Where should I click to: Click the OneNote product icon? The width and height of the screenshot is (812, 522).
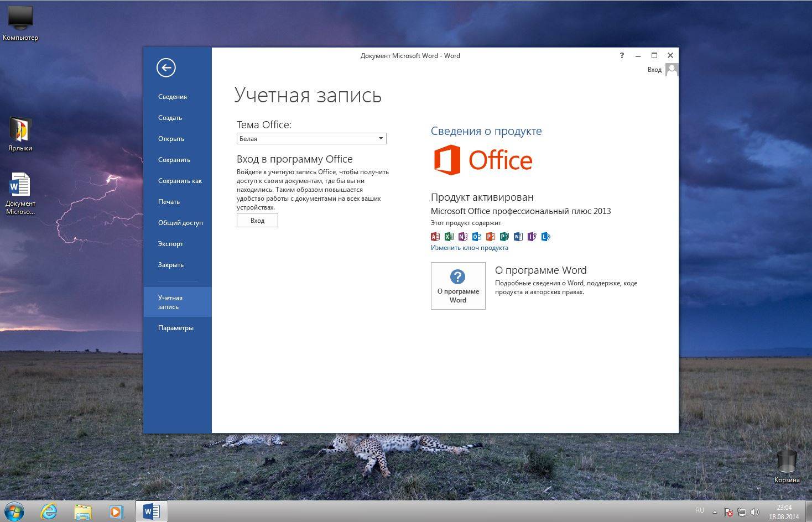click(x=463, y=237)
